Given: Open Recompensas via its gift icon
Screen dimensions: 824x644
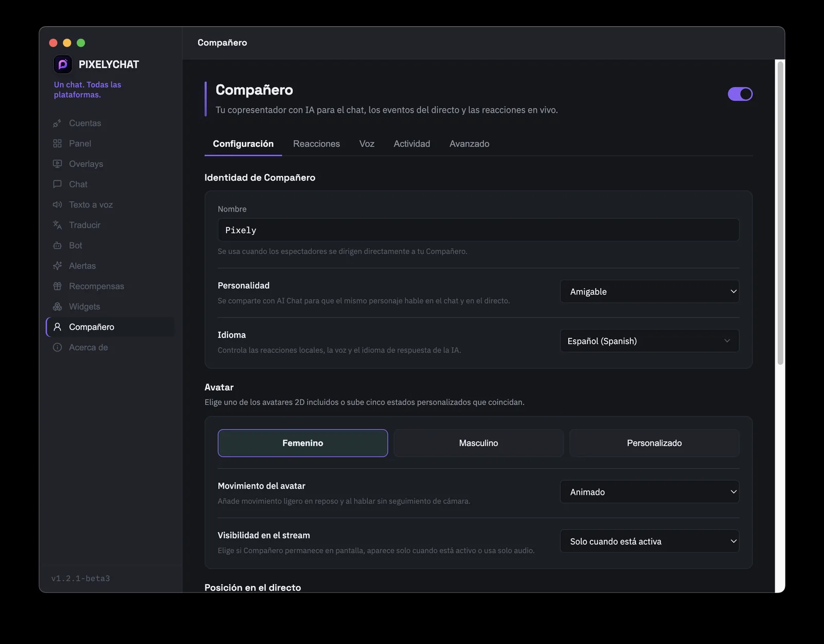Looking at the screenshot, I should tap(57, 286).
